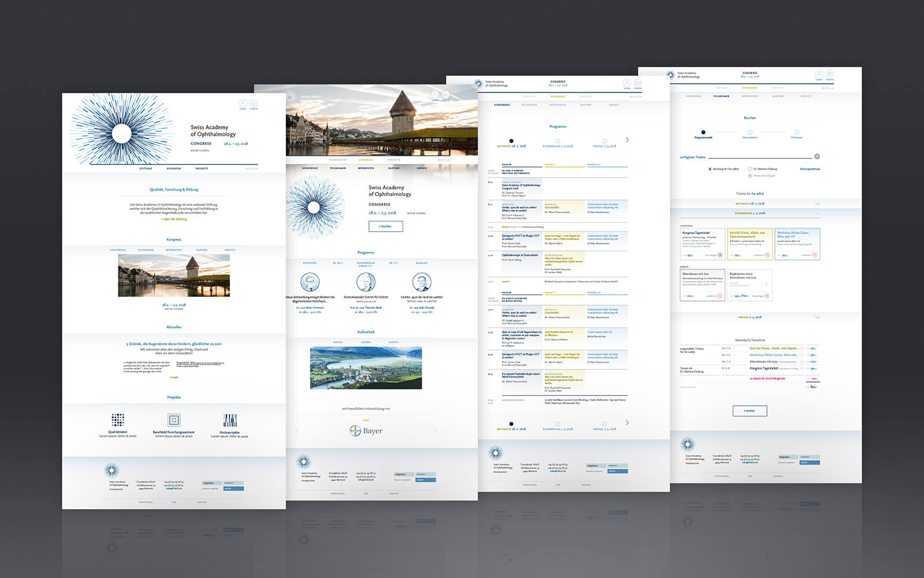Open Berufsbild Forschungsassistent project icon

coord(174,420)
